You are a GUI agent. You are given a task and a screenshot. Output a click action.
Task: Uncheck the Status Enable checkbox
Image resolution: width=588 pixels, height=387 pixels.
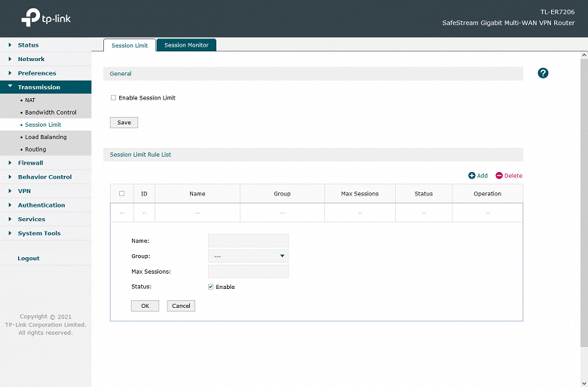pos(211,287)
